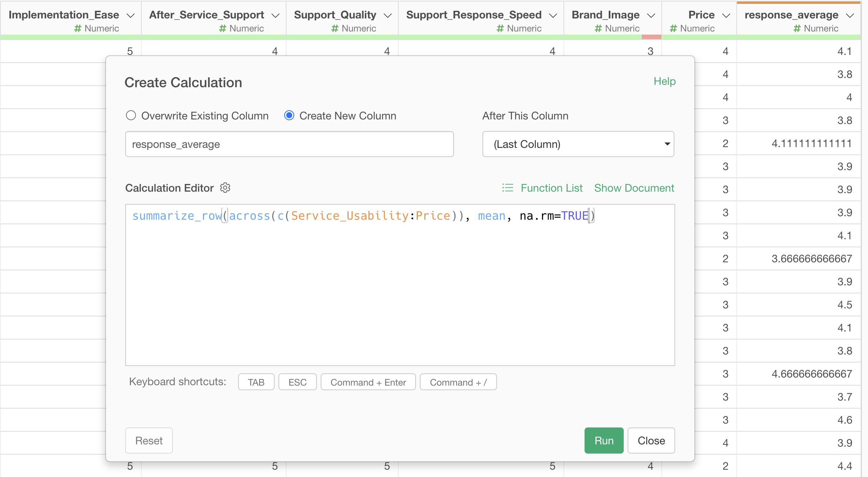
Task: Open Implementation_Ease column menu chevron
Action: (131, 15)
